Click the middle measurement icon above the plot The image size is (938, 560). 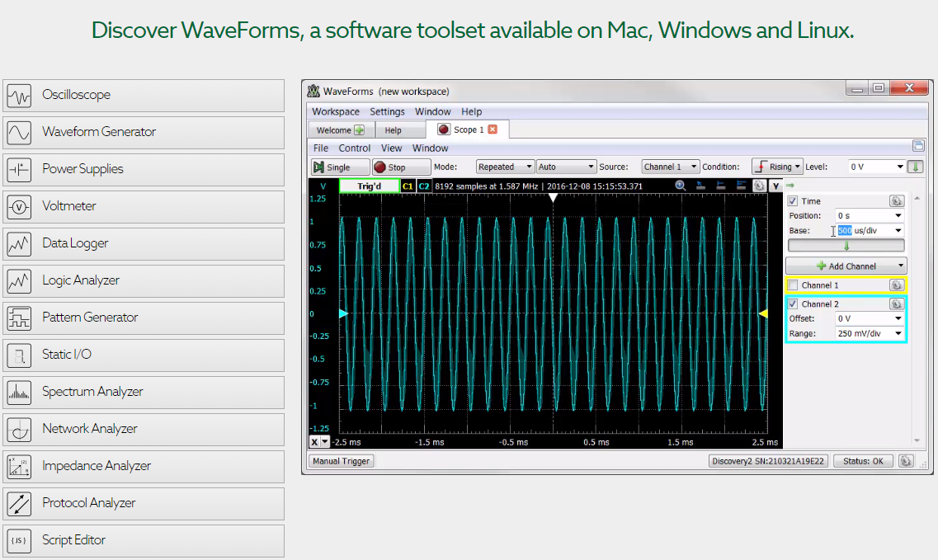tap(721, 186)
